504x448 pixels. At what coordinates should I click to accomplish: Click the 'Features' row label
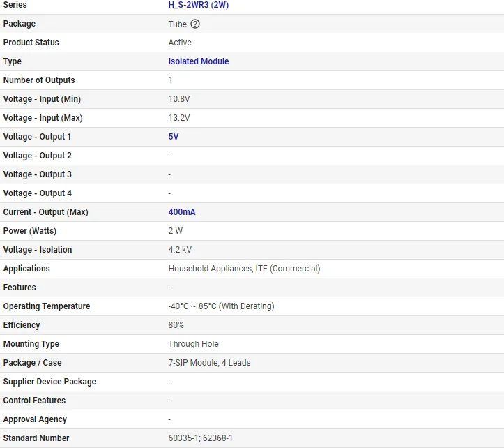tap(20, 287)
